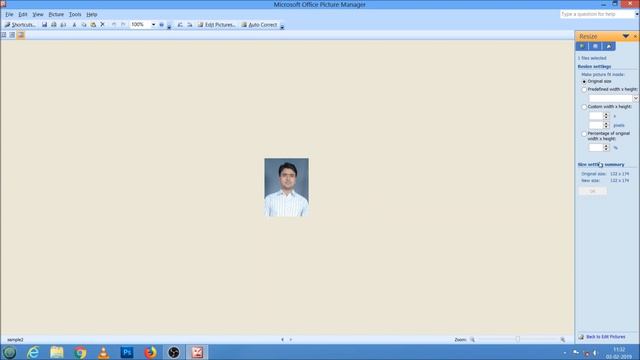Go to next picture arrow

point(291,340)
